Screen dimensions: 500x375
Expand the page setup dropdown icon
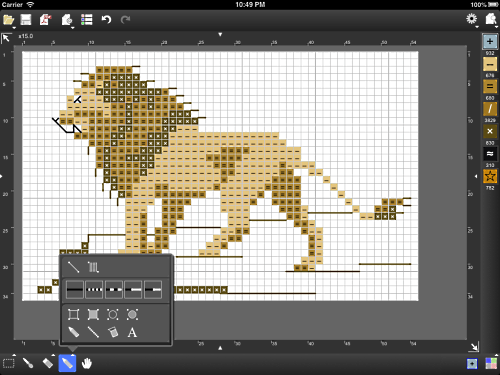click(67, 20)
